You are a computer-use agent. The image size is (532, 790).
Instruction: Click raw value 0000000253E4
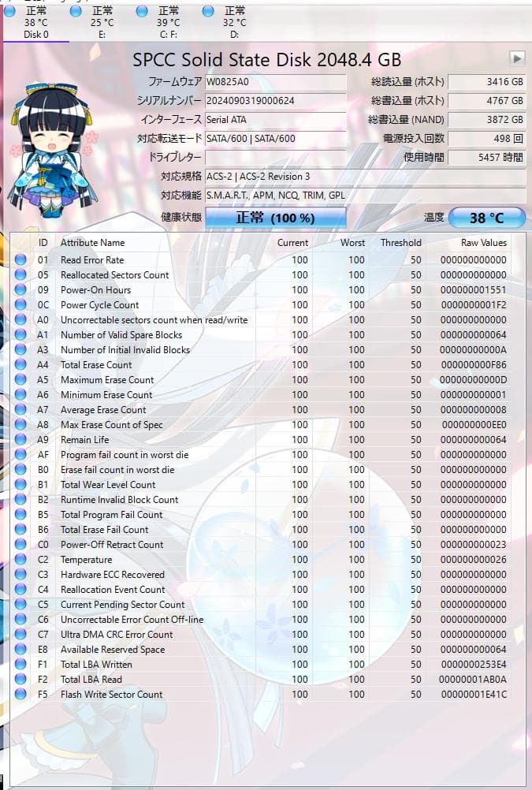coord(474,664)
